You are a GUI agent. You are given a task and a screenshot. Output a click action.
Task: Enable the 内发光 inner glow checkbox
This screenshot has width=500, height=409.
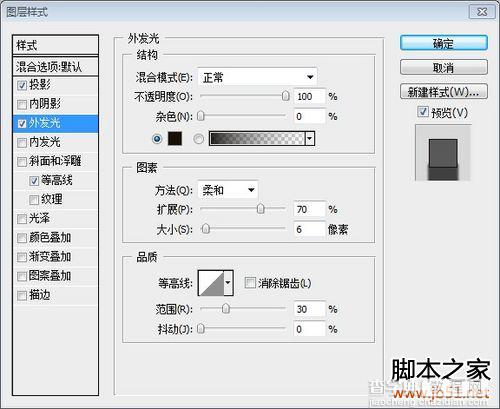pos(22,143)
